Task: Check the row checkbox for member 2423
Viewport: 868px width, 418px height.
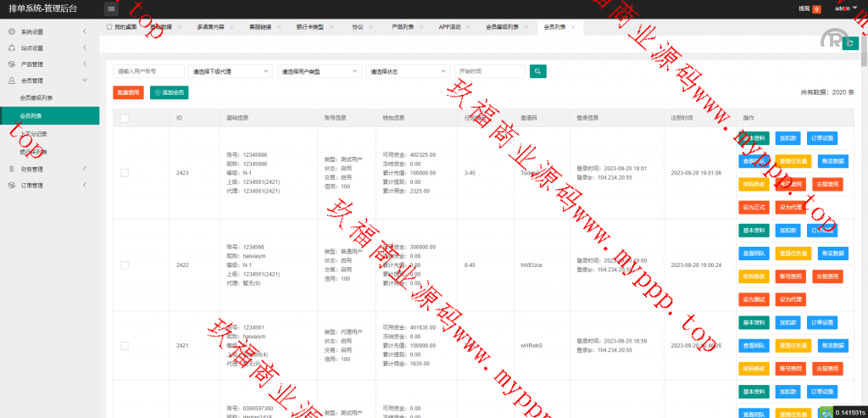Action: pos(125,173)
